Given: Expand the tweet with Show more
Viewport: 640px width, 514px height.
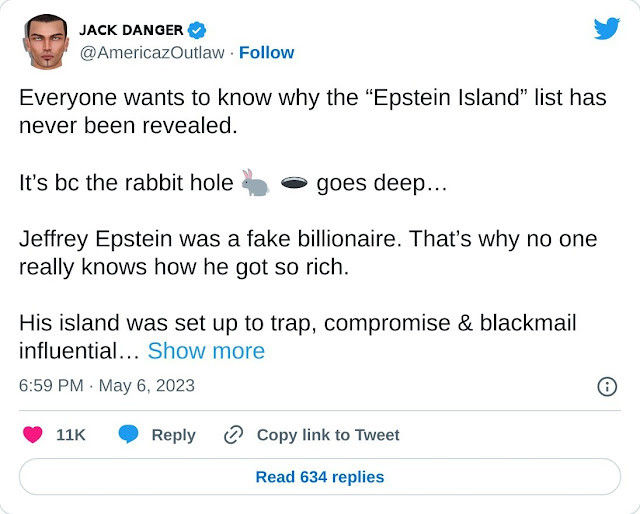Looking at the screenshot, I should pos(206,351).
